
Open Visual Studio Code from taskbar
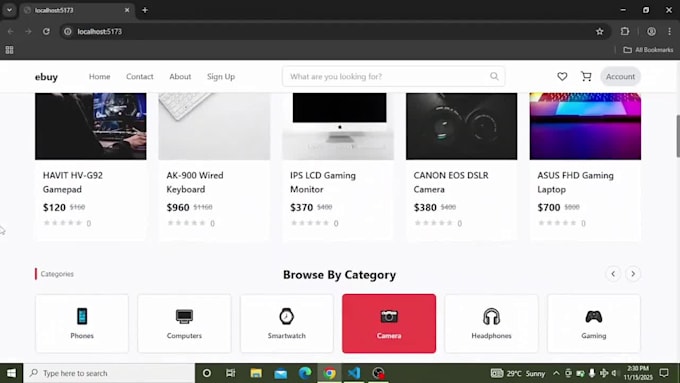pos(354,373)
